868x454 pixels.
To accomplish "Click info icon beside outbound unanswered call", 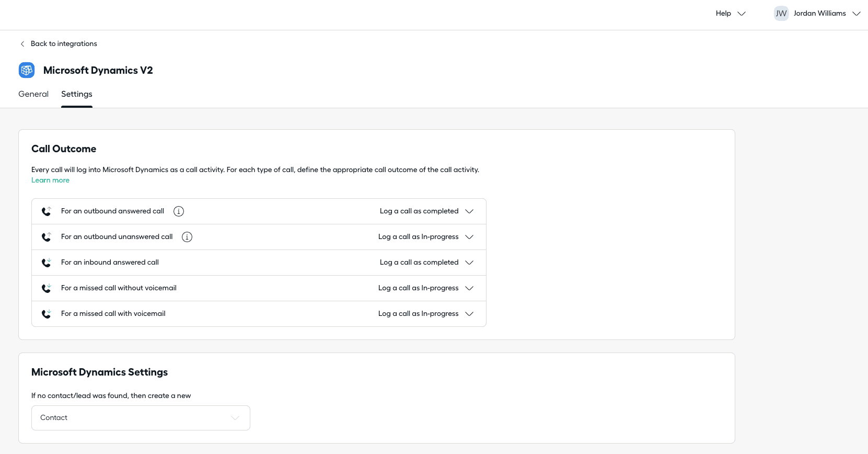I will [x=187, y=237].
